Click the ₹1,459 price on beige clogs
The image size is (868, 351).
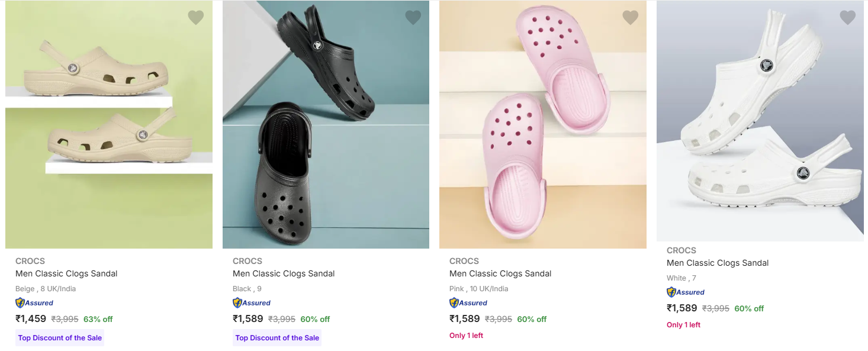31,319
